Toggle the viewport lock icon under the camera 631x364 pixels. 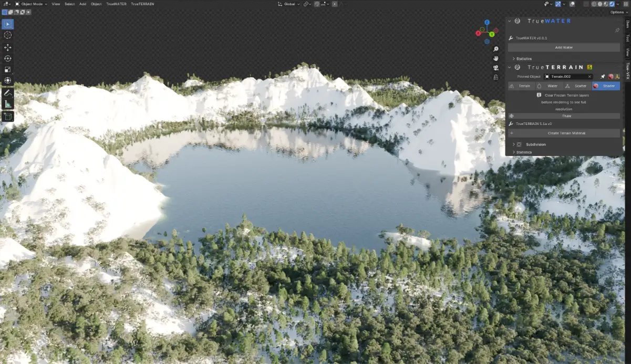click(495, 77)
